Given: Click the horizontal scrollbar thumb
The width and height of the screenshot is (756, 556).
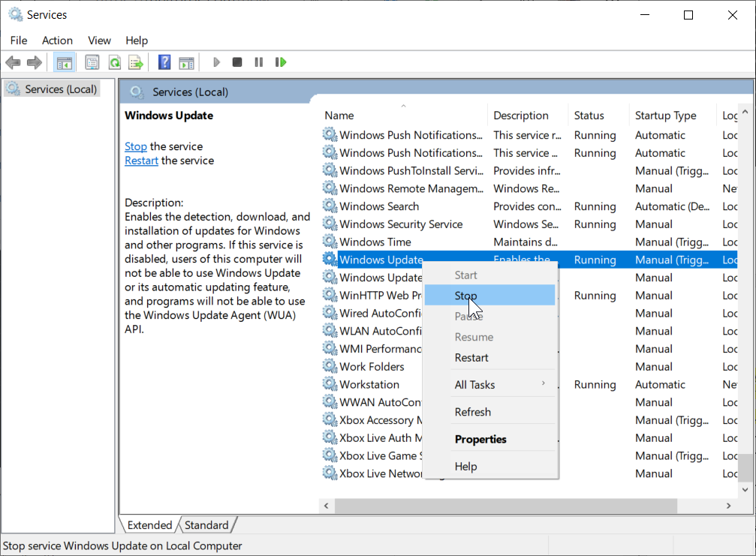Looking at the screenshot, I should point(506,506).
